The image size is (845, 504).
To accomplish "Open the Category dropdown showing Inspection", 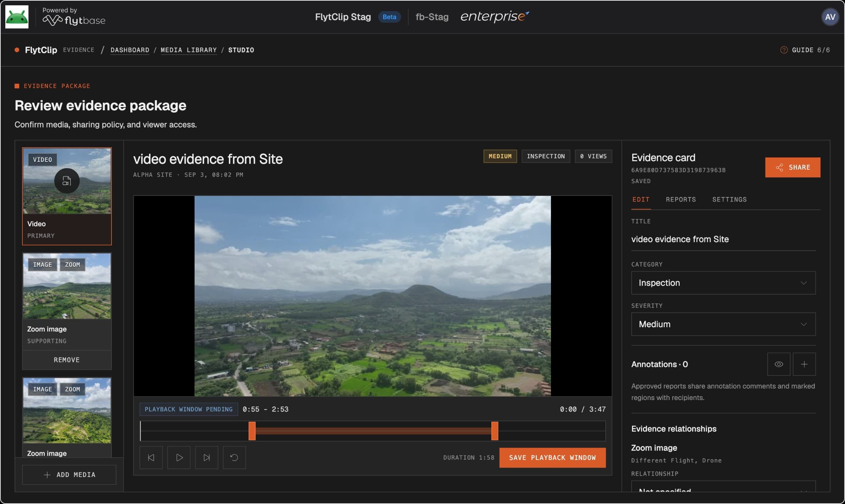I will click(723, 283).
